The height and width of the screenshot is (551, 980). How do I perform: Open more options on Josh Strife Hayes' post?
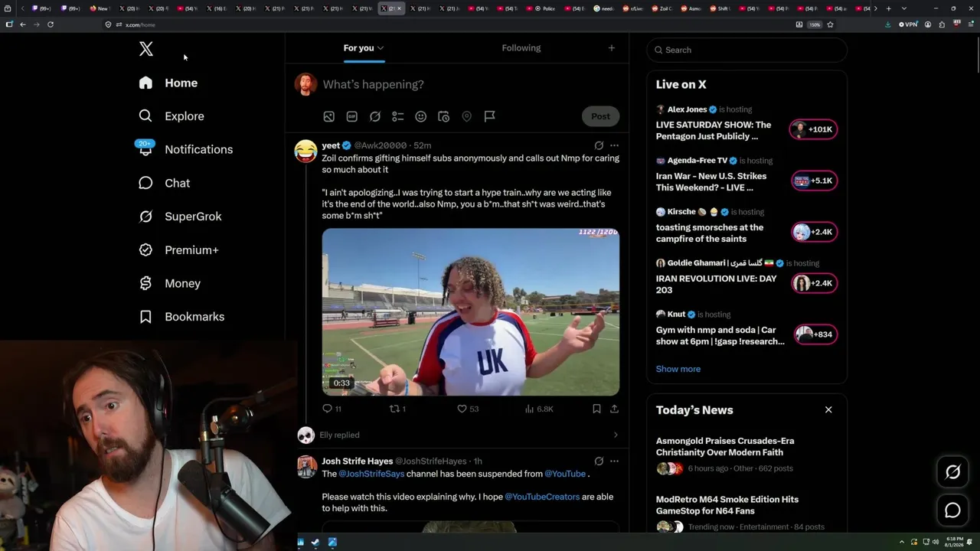click(614, 461)
